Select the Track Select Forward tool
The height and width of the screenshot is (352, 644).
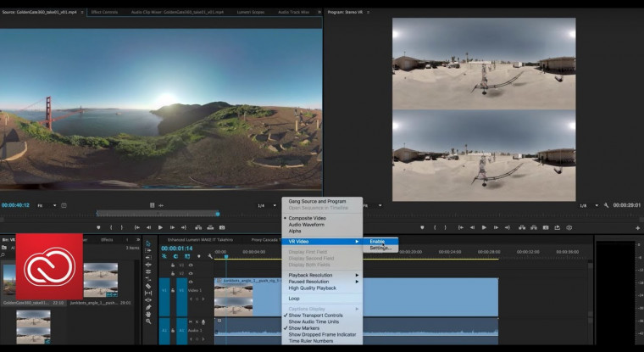[x=148, y=250]
